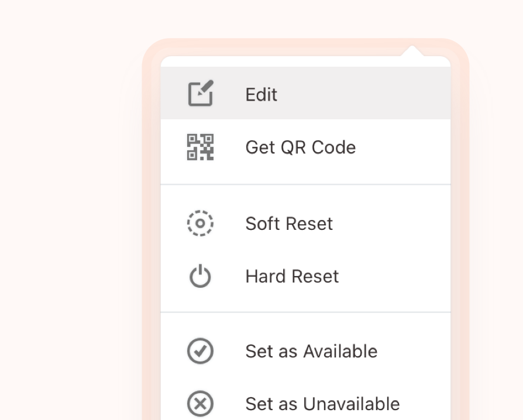Click the Hard Reset power icon
This screenshot has width=523, height=420.
click(x=200, y=276)
